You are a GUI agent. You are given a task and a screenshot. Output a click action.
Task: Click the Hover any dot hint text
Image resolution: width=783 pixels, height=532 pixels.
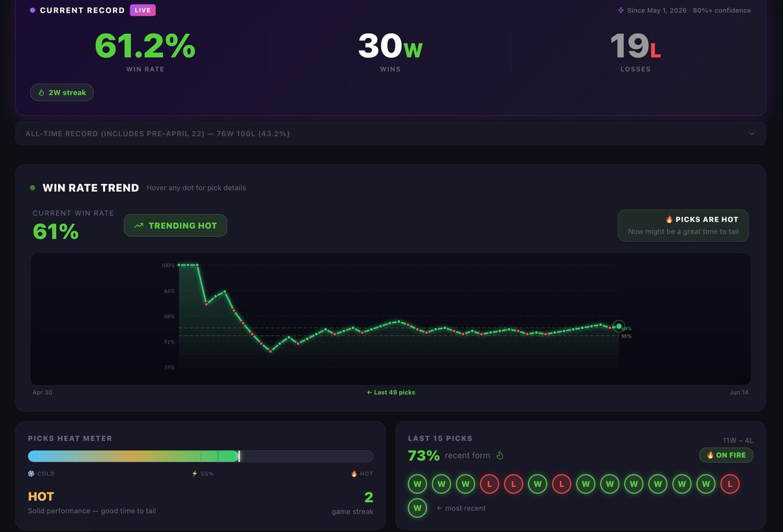(196, 188)
